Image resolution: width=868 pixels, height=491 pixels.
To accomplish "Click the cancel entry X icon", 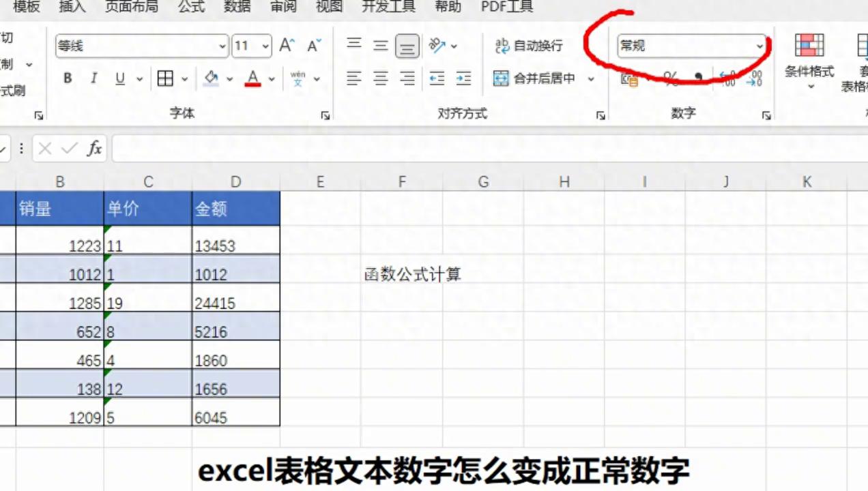I will 45,148.
